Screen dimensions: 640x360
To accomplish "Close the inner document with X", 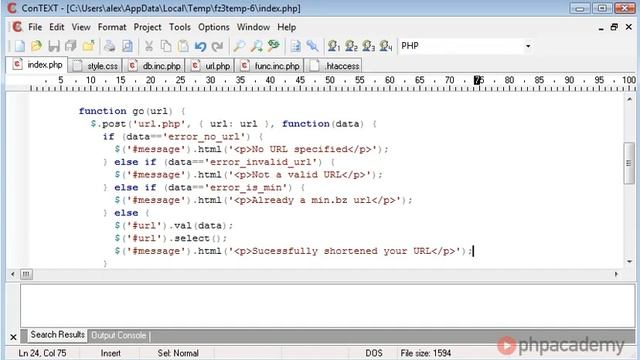I will (629, 27).
